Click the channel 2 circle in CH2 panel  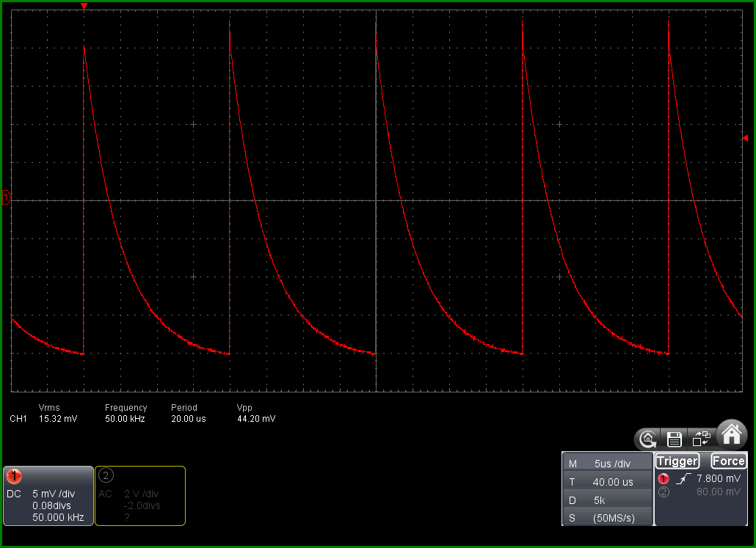(106, 475)
